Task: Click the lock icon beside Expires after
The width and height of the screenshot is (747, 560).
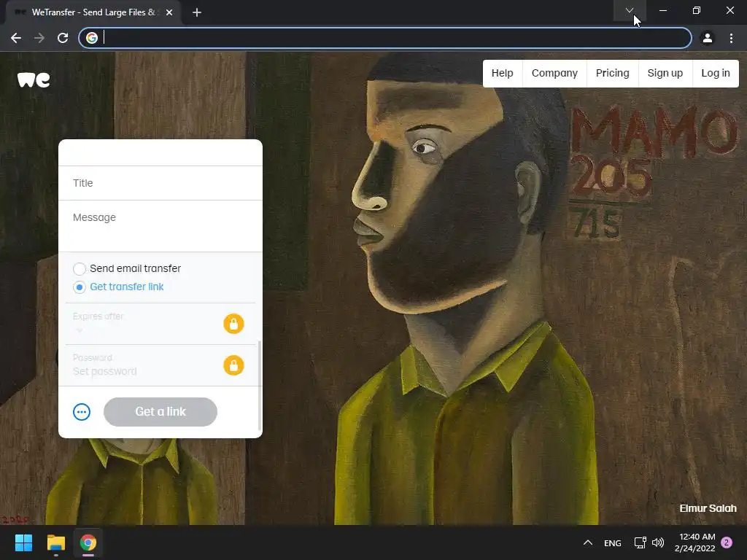Action: [x=233, y=324]
